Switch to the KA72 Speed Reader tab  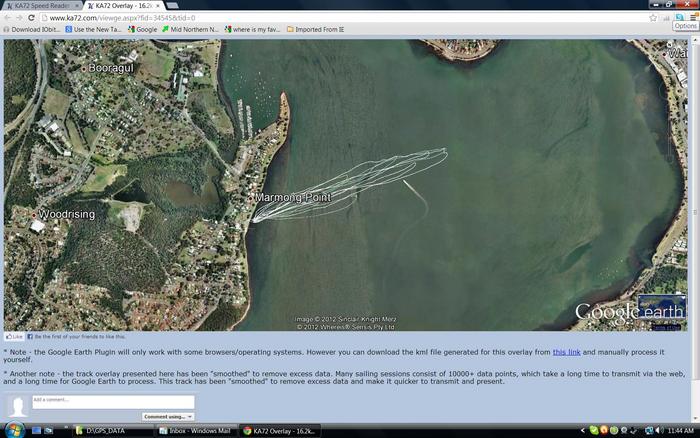tap(42, 5)
